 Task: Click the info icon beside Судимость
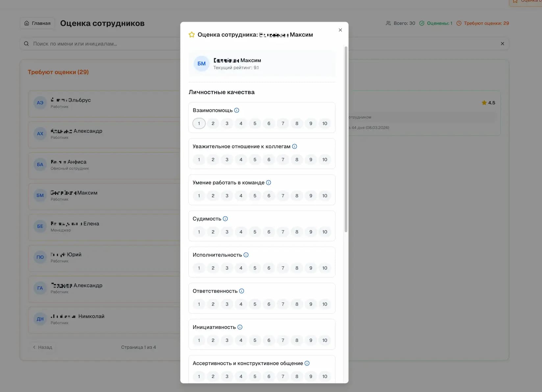(225, 218)
